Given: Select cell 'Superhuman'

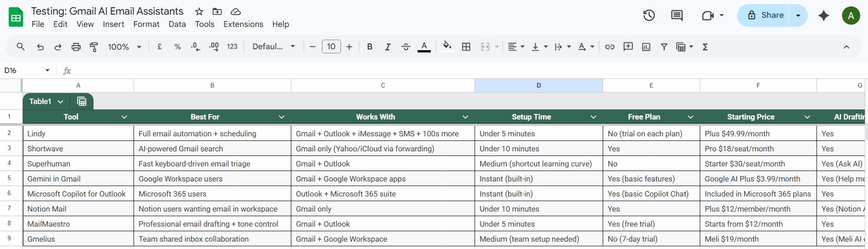Looking at the screenshot, I should click(78, 164).
